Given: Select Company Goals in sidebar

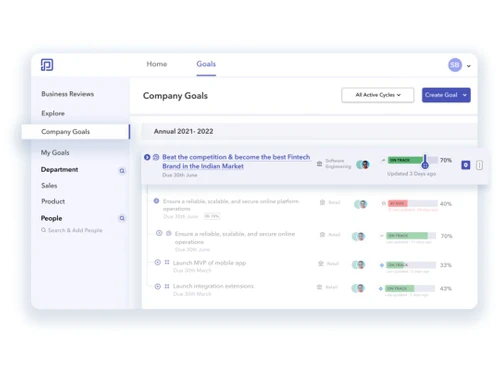Looking at the screenshot, I should coord(76,132).
